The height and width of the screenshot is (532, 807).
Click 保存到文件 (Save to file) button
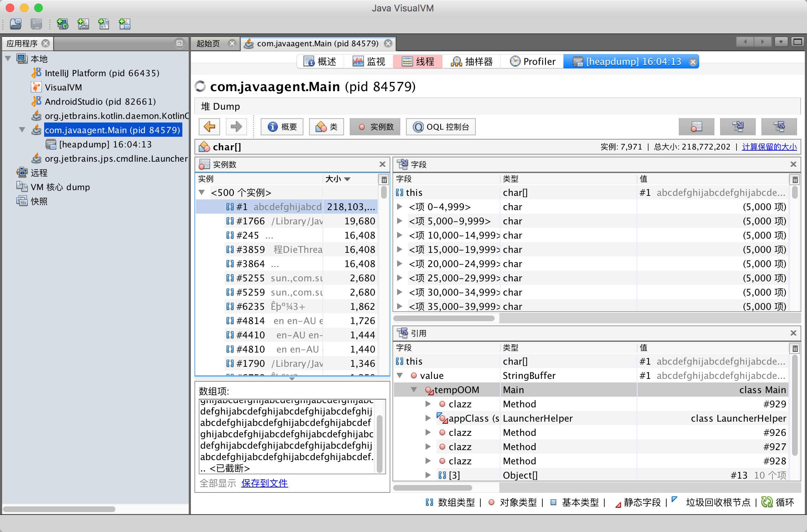pos(263,483)
